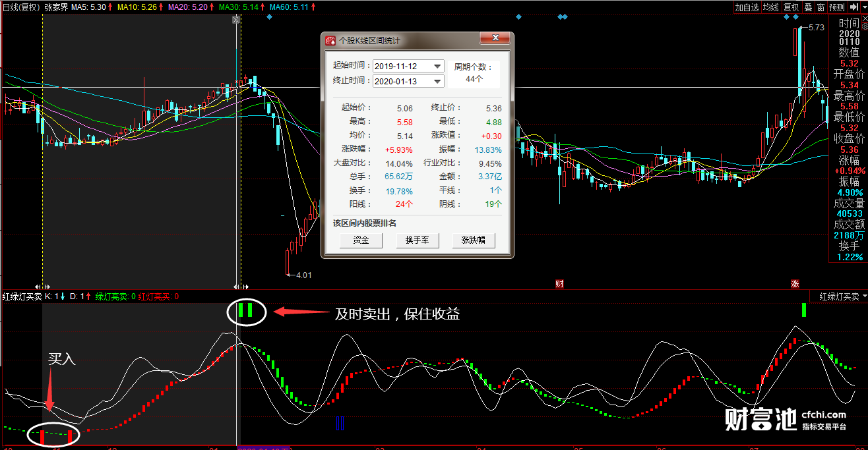Screen dimensions: 868x450
Task: Toggle the 复权 price adjustment button
Action: 791,7
